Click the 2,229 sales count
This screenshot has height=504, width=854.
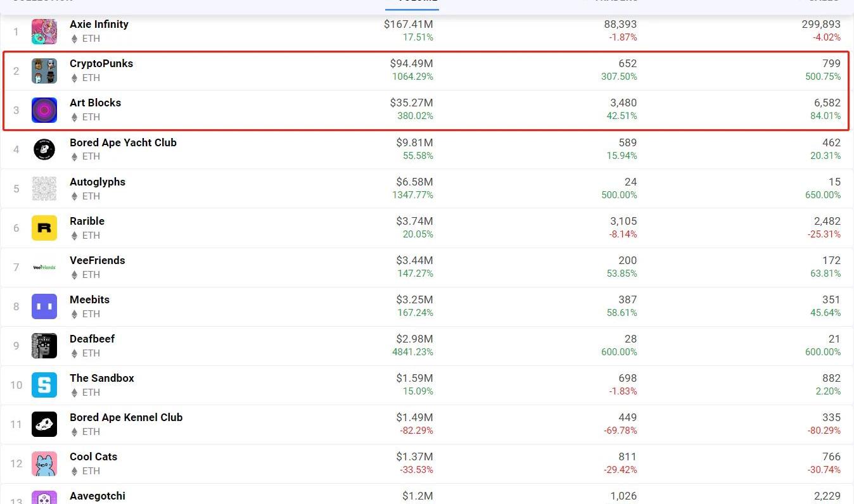tap(827, 496)
